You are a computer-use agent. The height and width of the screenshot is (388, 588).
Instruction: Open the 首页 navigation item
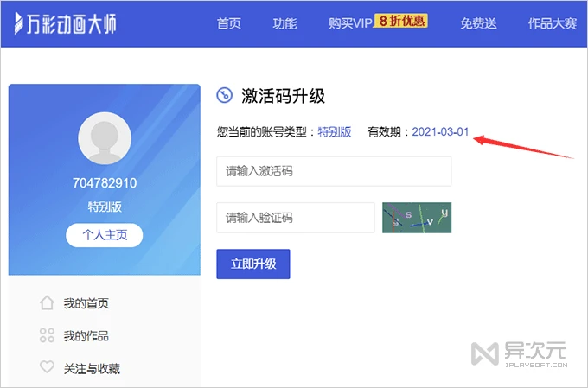point(229,23)
